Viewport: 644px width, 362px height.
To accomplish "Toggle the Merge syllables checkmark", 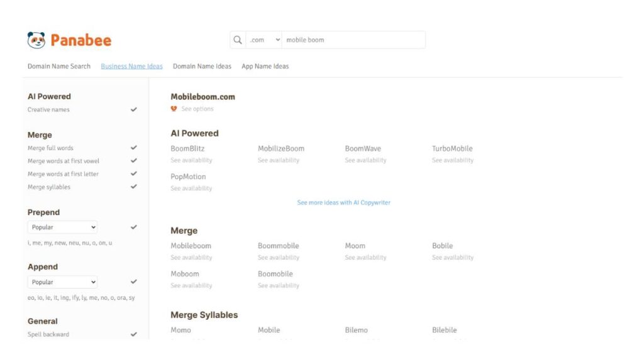I will click(133, 187).
